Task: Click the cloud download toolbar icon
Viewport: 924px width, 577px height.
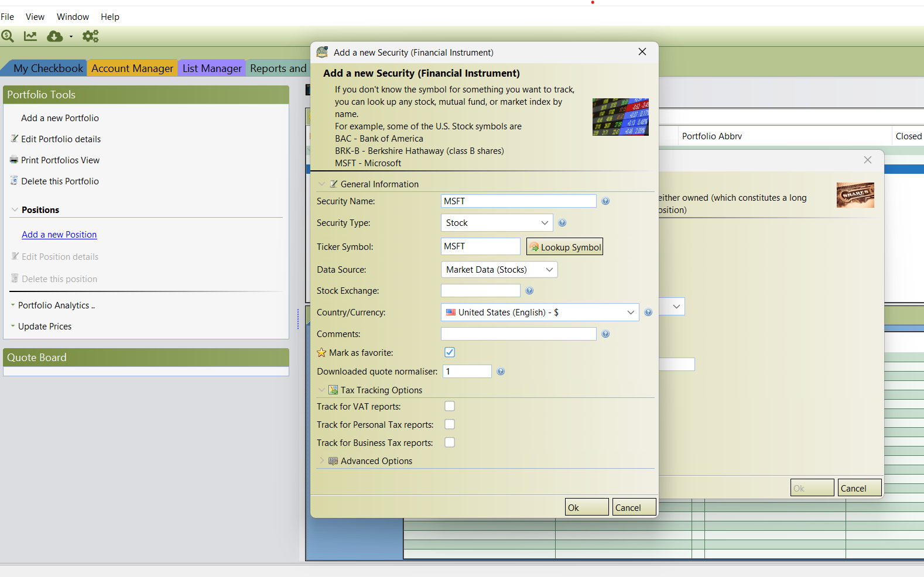Action: tap(54, 36)
